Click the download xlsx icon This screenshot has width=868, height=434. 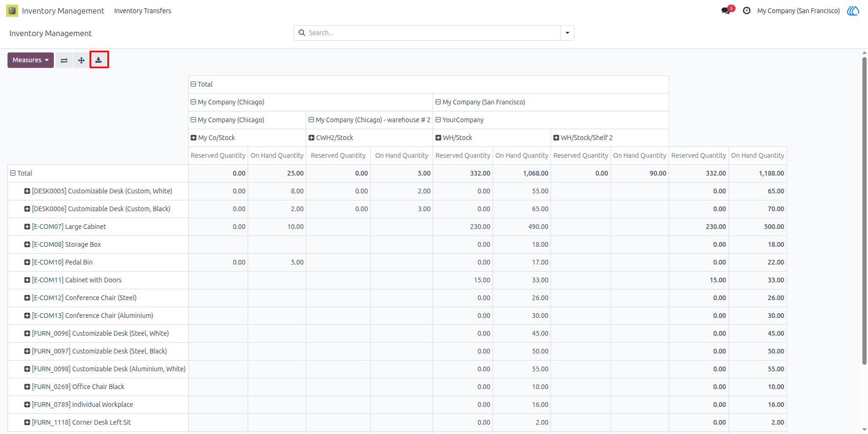99,60
